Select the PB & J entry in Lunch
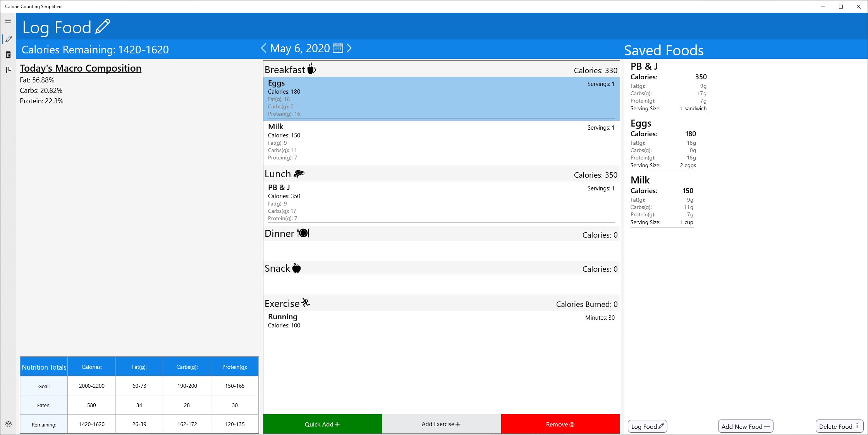This screenshot has height=435, width=868. click(441, 202)
